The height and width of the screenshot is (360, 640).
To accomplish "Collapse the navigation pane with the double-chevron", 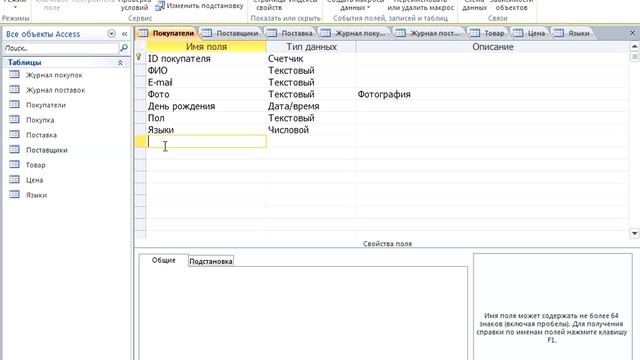I will coord(124,34).
